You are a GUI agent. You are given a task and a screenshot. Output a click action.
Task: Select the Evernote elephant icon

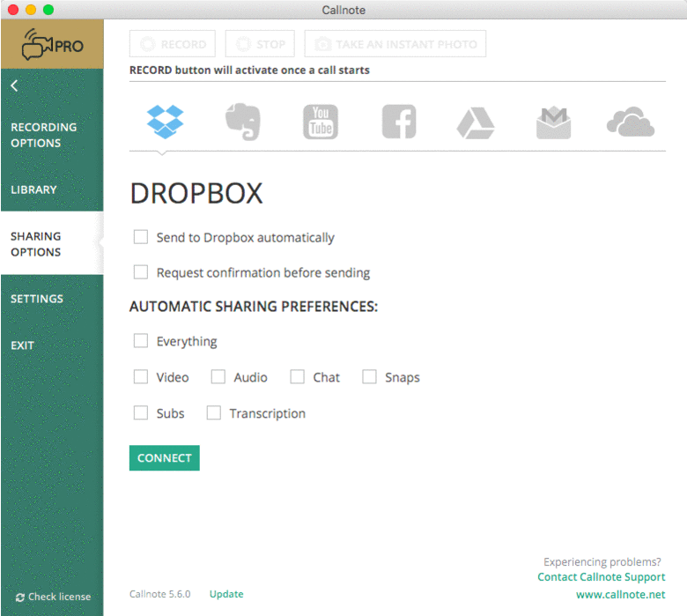click(243, 122)
